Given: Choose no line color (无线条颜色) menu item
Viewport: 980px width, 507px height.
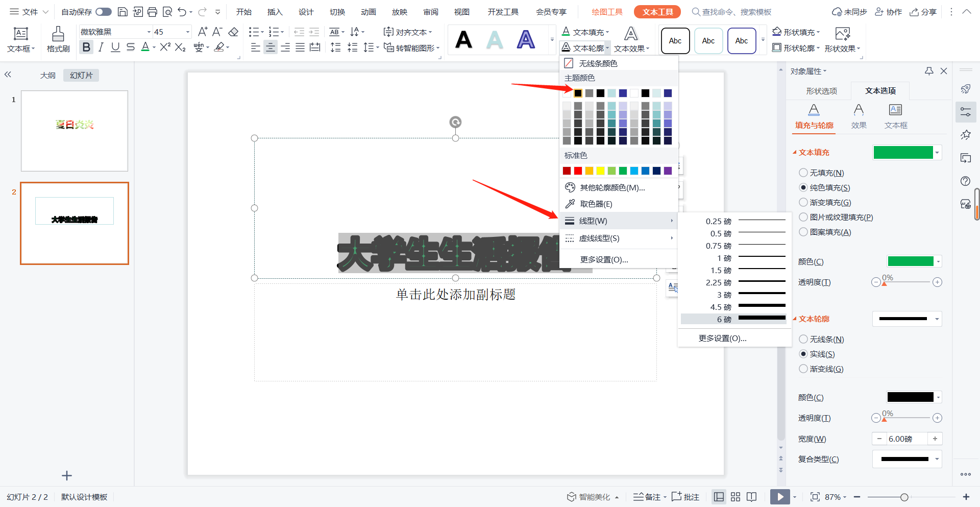Looking at the screenshot, I should (619, 63).
